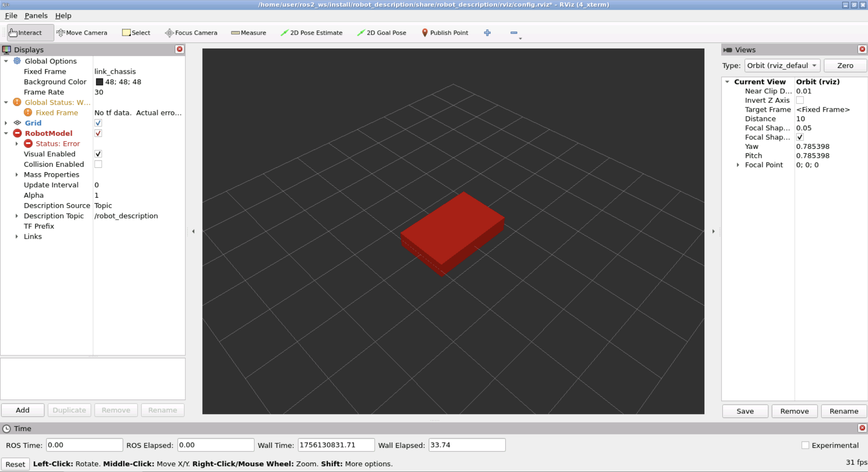
Task: Expand the Links node
Action: point(17,236)
